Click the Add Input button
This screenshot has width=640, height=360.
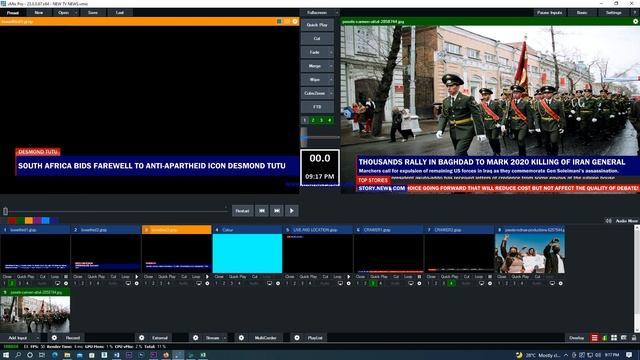[x=18, y=338]
